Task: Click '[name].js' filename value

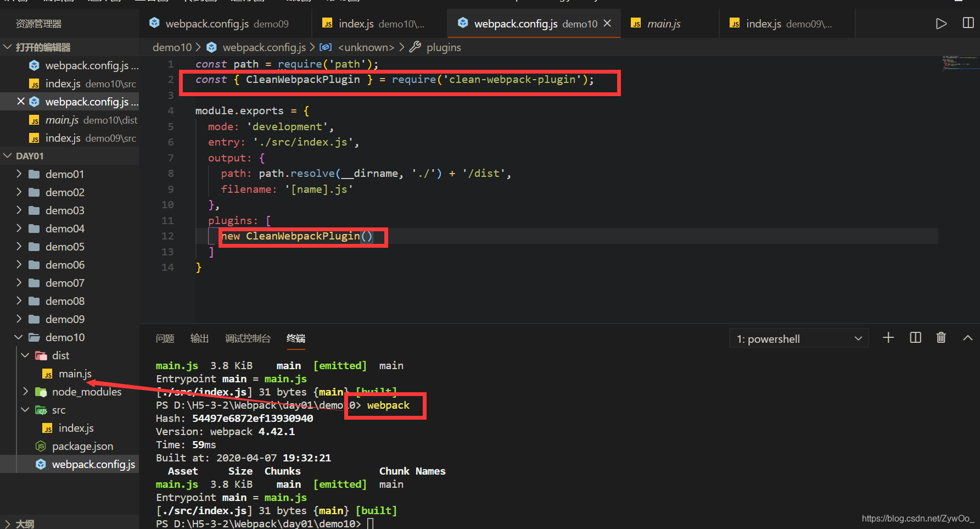Action: [x=319, y=190]
